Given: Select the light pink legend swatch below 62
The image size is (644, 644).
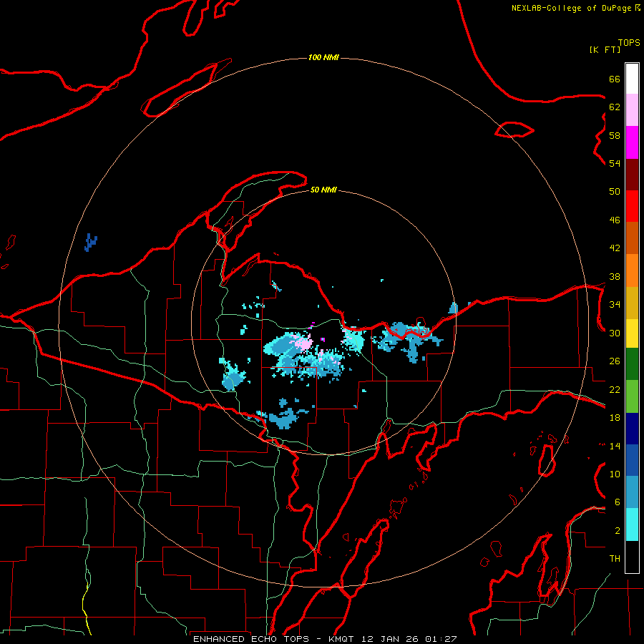Looking at the screenshot, I should pos(632,109).
